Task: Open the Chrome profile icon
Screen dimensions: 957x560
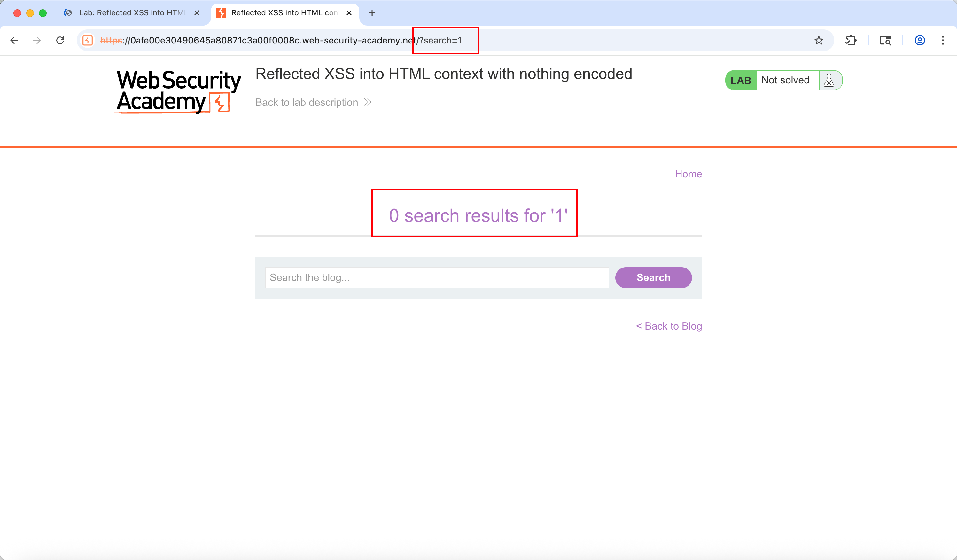Action: coord(919,40)
